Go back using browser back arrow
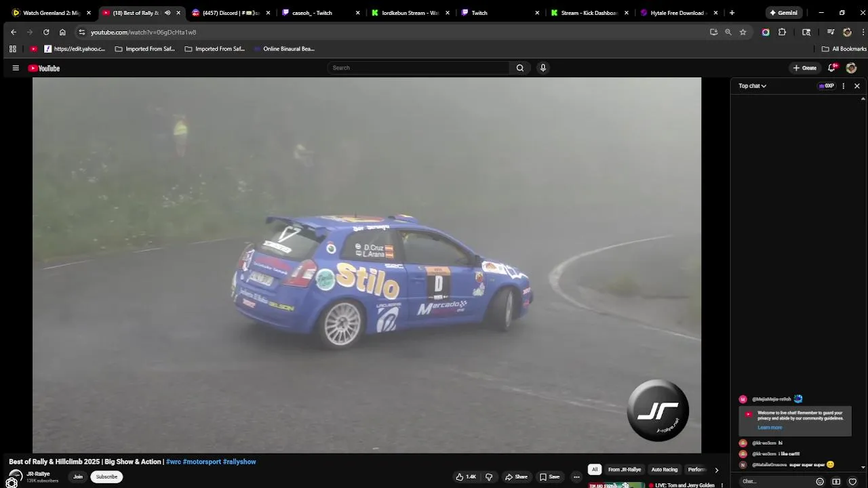868x488 pixels. (14, 32)
